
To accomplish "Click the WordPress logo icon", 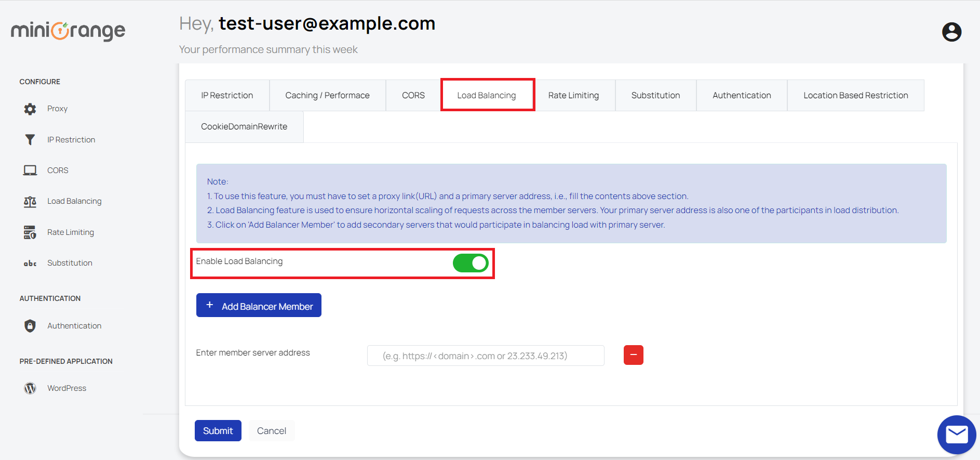I will pyautogui.click(x=30, y=388).
